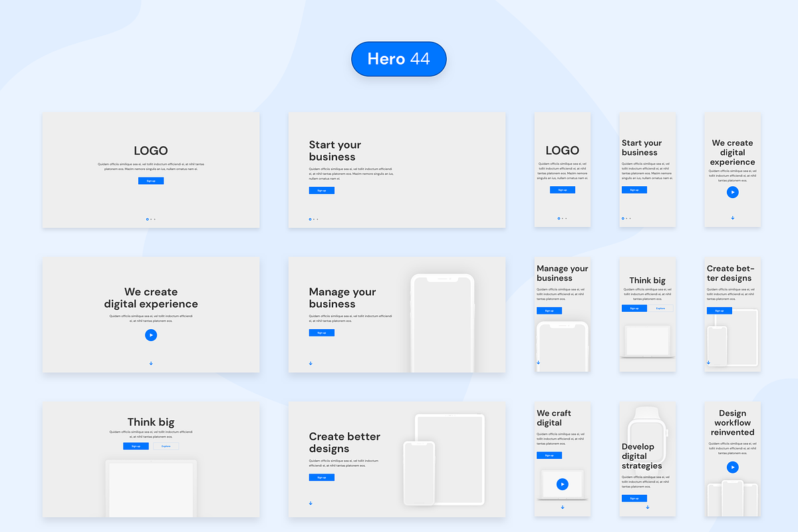Image resolution: width=798 pixels, height=532 pixels.
Task: Click "Start your business" heading in the wide card
Action: pyautogui.click(x=335, y=151)
